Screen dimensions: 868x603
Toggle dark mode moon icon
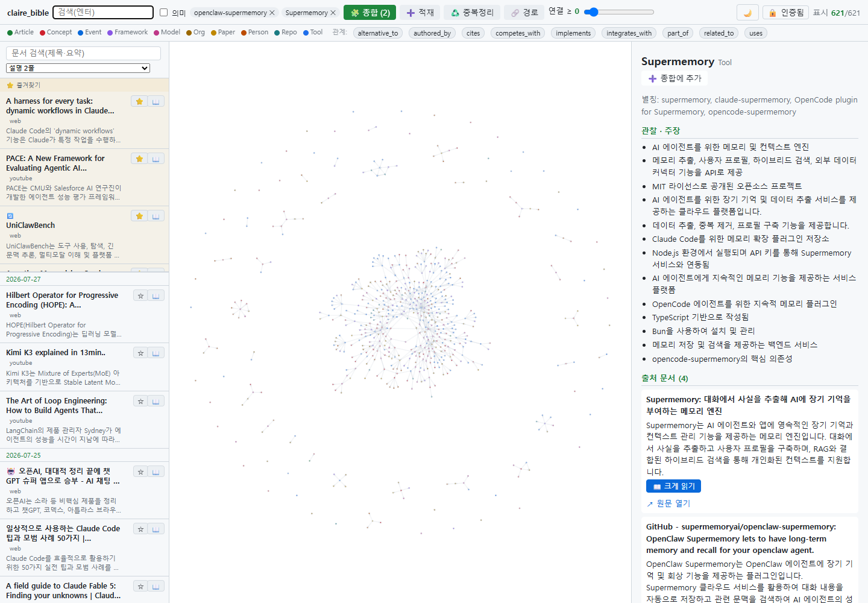747,13
